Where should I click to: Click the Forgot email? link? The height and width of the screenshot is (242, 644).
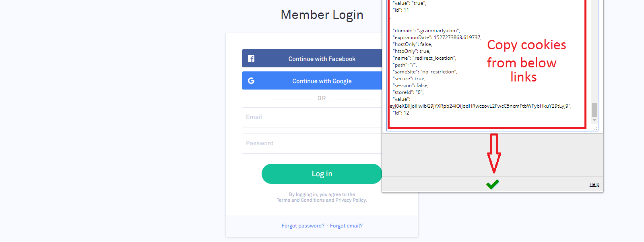point(346,226)
